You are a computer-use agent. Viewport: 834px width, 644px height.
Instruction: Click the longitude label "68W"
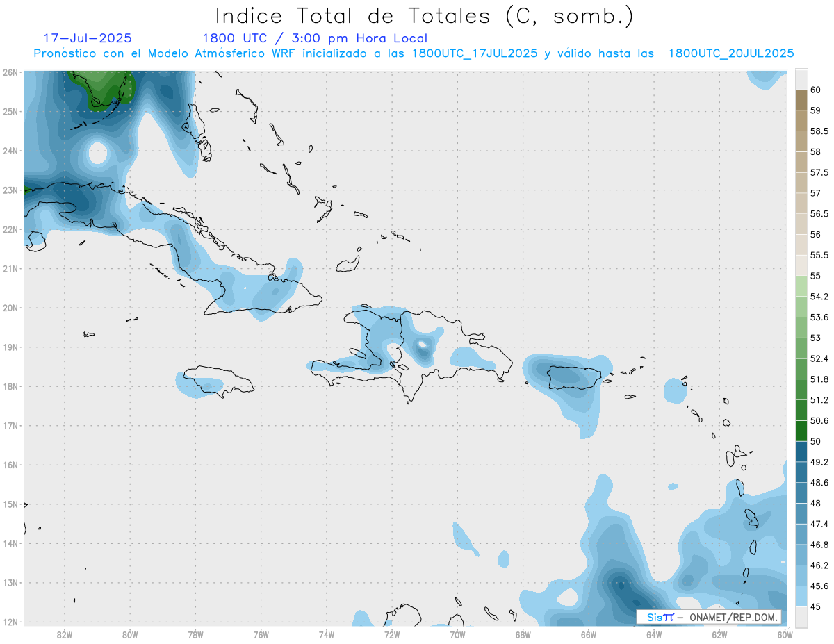(x=523, y=634)
